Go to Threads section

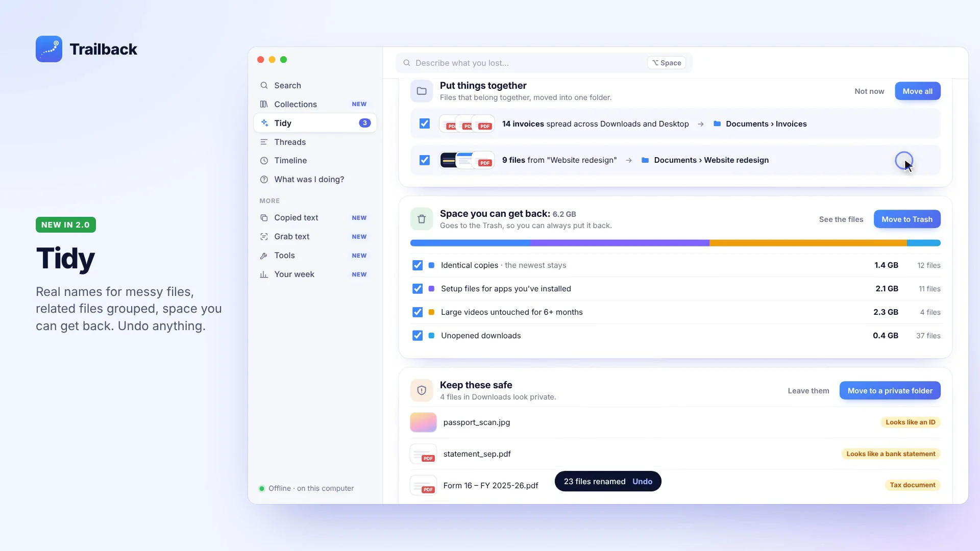pyautogui.click(x=315, y=142)
